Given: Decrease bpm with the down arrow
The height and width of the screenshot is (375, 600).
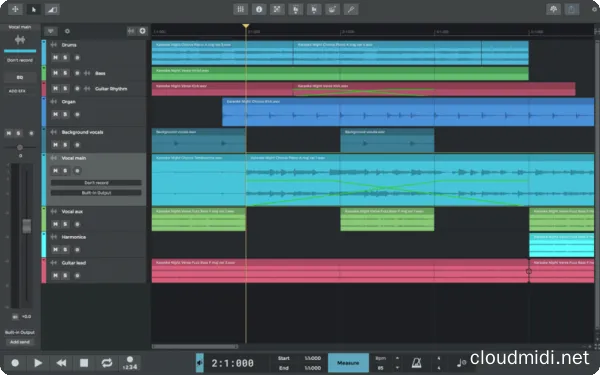Looking at the screenshot, I should (397, 368).
